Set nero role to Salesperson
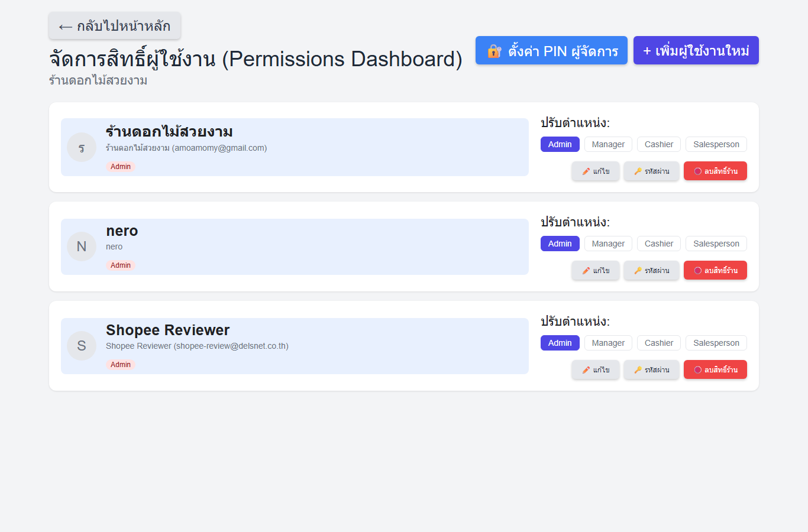This screenshot has height=532, width=808. tap(716, 244)
